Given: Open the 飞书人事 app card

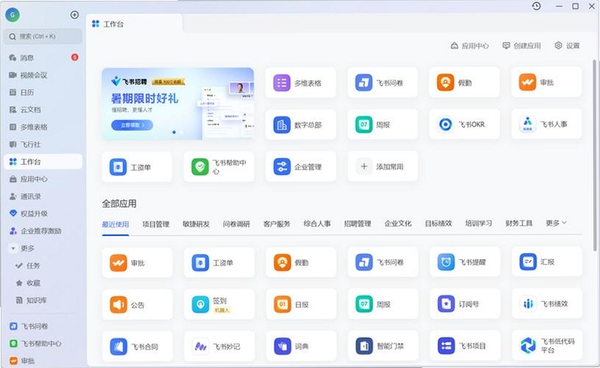Looking at the screenshot, I should (x=546, y=124).
